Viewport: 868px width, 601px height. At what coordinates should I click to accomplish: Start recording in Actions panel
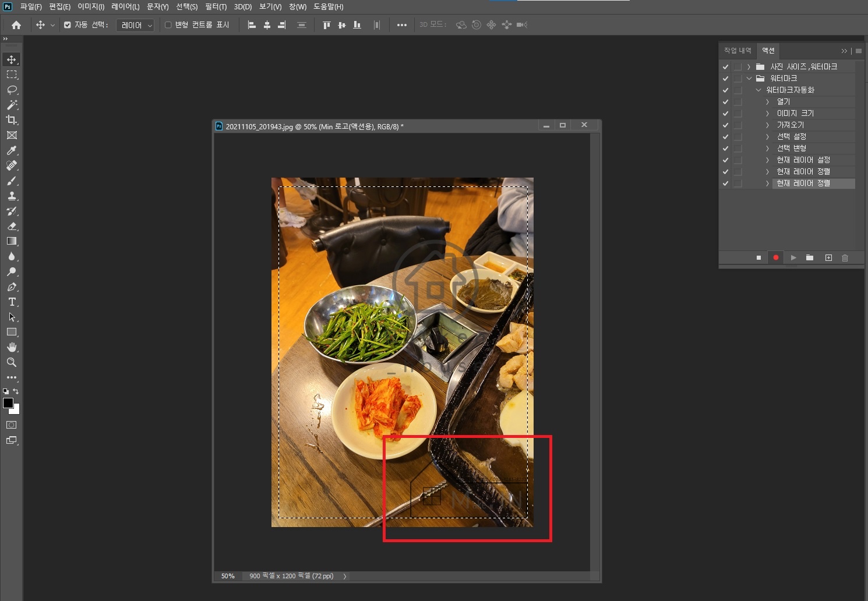[776, 257]
